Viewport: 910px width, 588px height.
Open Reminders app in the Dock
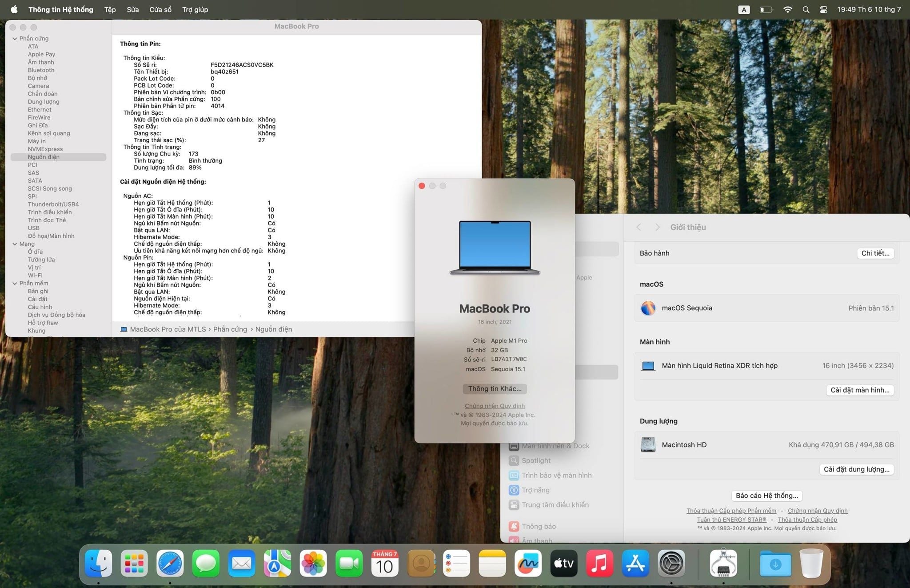pyautogui.click(x=456, y=564)
